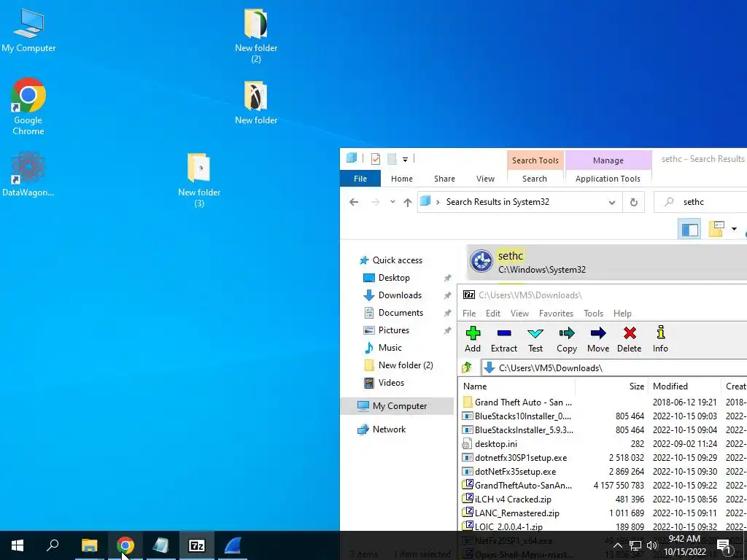The image size is (747, 560).
Task: Open the 7-Zip Favorites menu
Action: [556, 314]
